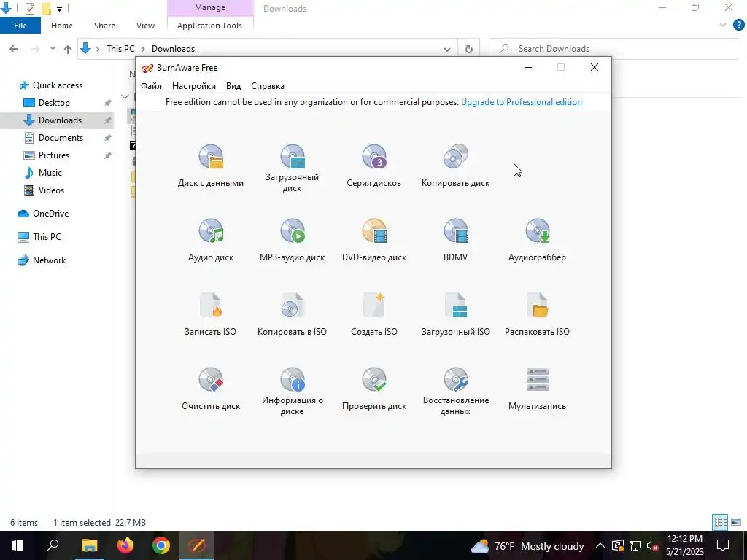This screenshot has width=747, height=560.
Task: Open Информация о диске tool
Action: [x=292, y=391]
